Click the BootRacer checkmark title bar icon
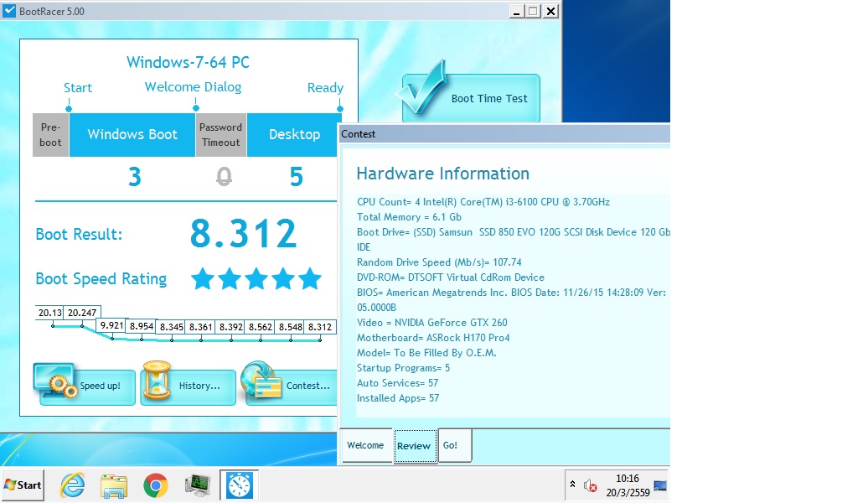 click(9, 11)
